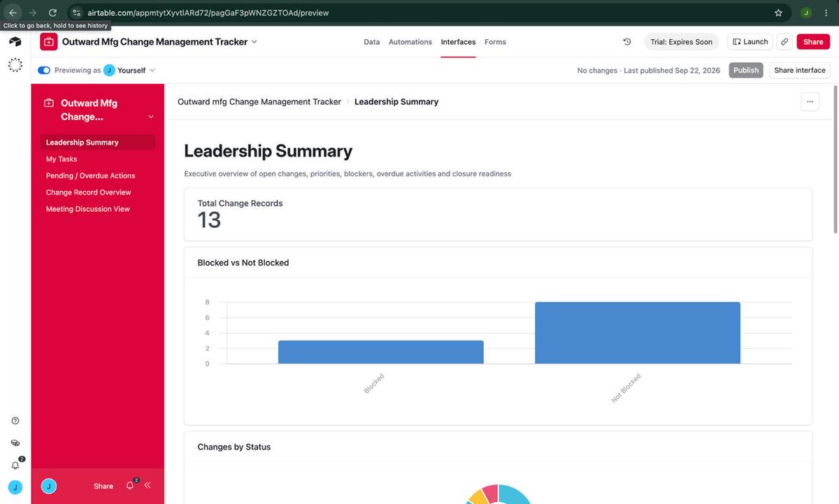Screen dimensions: 839x504
Task: Go to Airtable home via logo
Action: tap(15, 42)
